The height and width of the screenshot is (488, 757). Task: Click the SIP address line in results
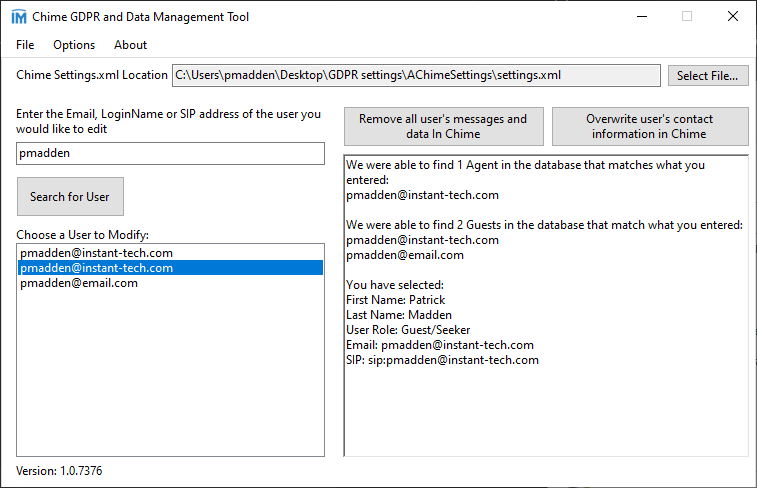coord(442,360)
